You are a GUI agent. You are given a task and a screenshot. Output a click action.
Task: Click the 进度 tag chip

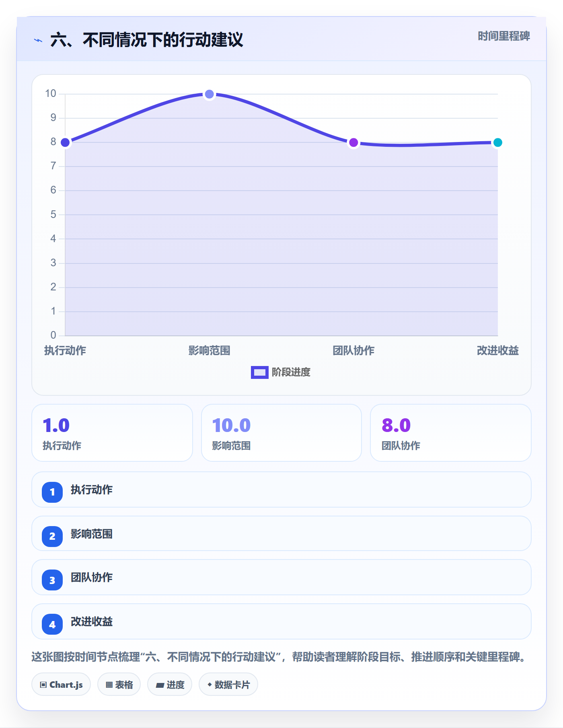tap(170, 685)
